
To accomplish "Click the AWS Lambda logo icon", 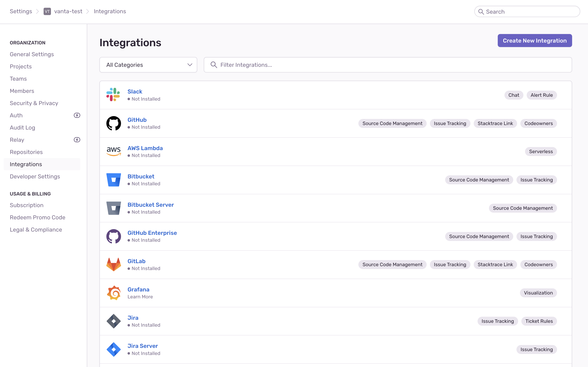I will coord(113,152).
